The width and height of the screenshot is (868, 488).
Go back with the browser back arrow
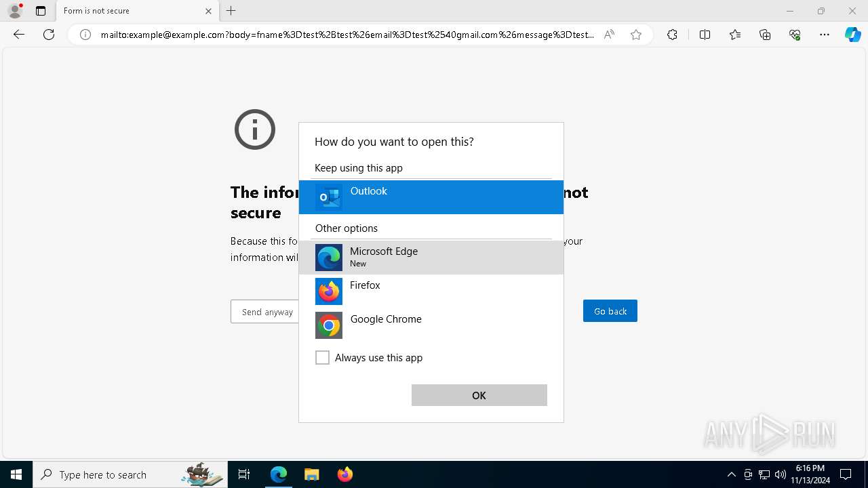[19, 35]
